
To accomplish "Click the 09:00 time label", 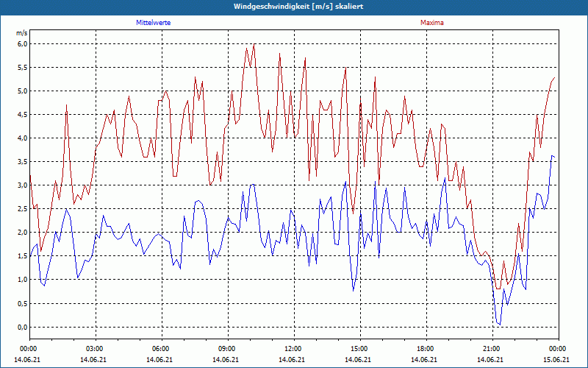I will tap(226, 349).
